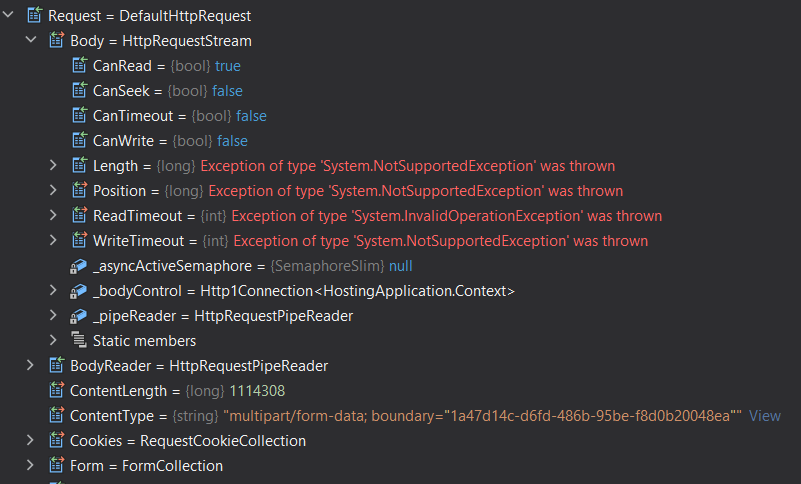801x484 pixels.
Task: Select the CanRead true value
Action: click(x=228, y=66)
